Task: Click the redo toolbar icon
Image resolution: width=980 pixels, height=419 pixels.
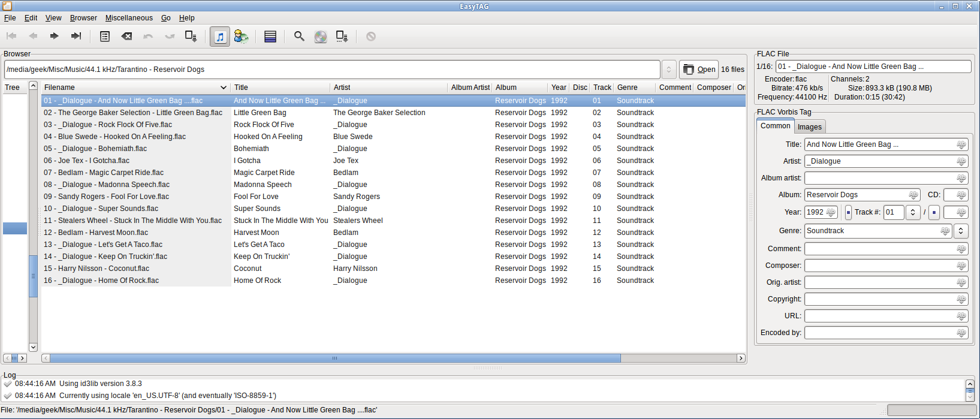Action: pyautogui.click(x=170, y=37)
